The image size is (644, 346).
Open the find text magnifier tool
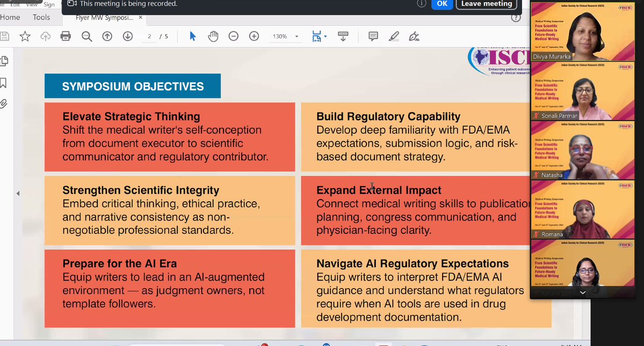coord(86,36)
